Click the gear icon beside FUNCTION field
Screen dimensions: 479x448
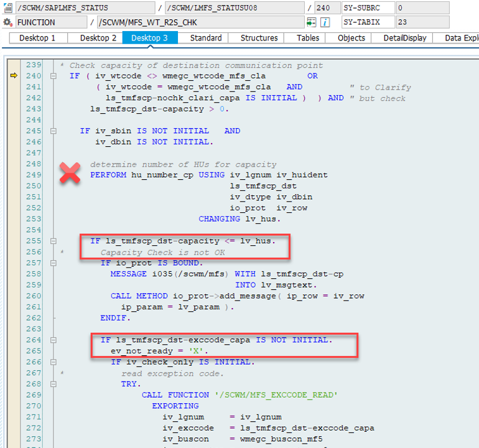8,22
